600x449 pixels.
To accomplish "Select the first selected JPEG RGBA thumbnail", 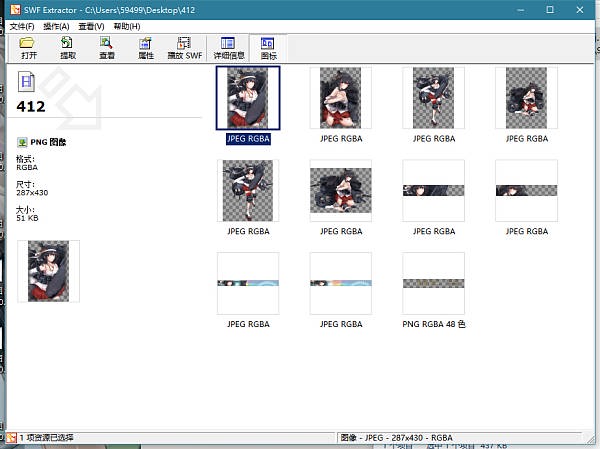I will point(248,98).
